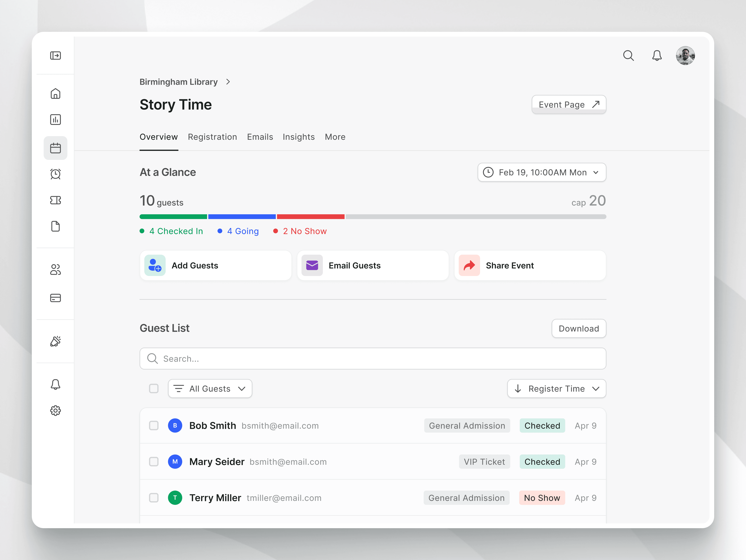Open guest Terry Miller by name

(x=215, y=498)
